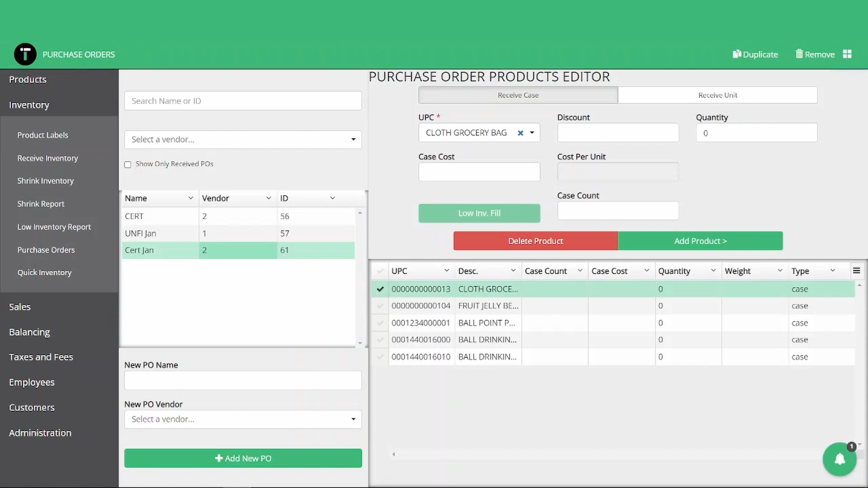Screen dimensions: 868x488
Task: Click the Case Count input field
Action: pos(618,211)
